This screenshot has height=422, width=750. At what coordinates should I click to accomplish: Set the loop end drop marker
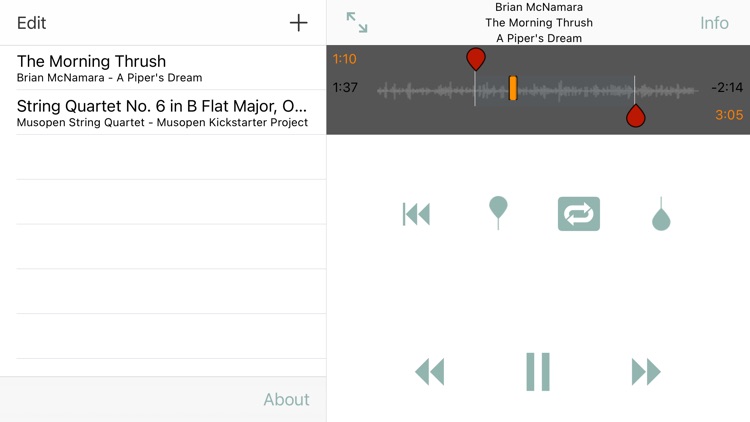pos(661,214)
